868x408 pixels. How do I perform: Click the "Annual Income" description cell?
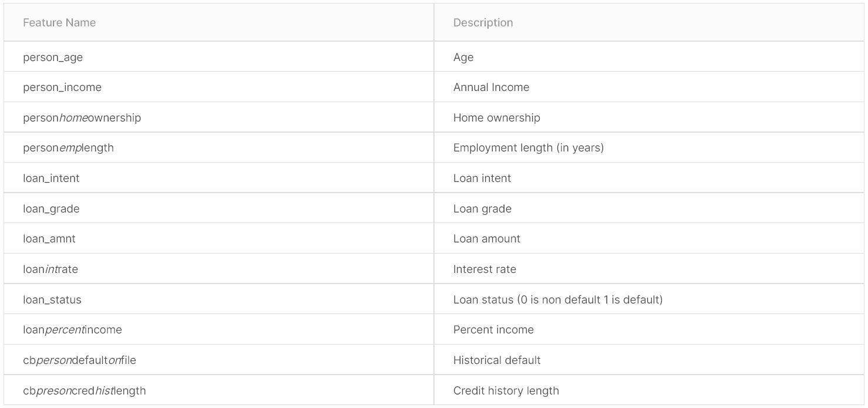[491, 87]
